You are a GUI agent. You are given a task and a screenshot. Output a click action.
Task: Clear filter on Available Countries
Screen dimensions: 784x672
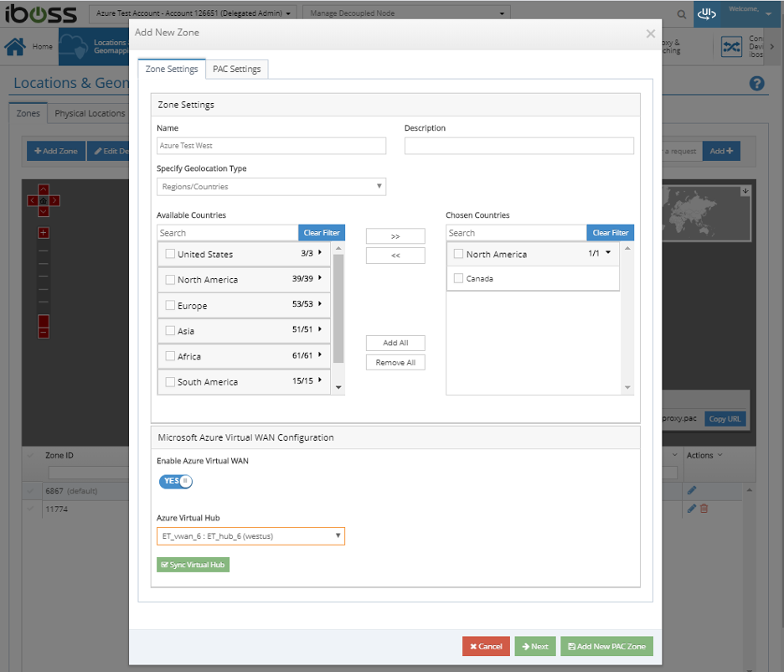(322, 232)
